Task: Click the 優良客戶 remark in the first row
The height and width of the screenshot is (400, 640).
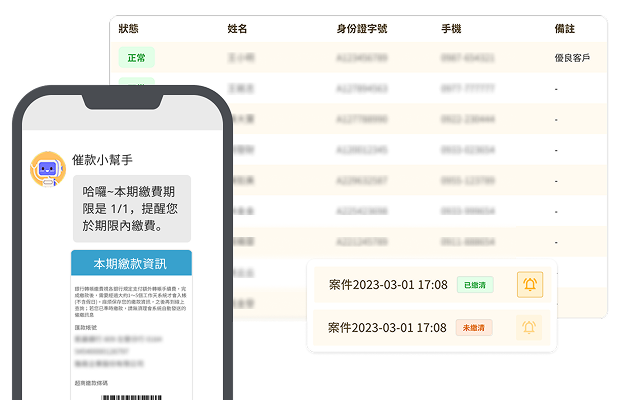Action: coord(572,58)
